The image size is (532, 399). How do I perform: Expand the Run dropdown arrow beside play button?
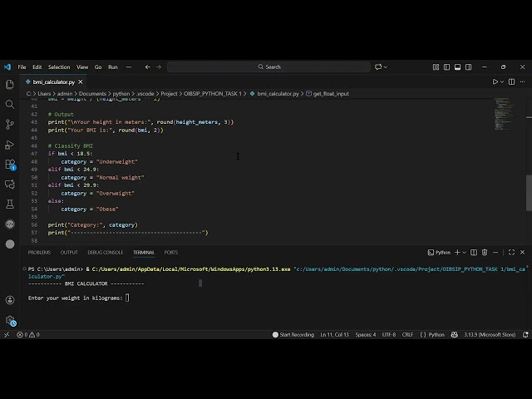coord(502,81)
